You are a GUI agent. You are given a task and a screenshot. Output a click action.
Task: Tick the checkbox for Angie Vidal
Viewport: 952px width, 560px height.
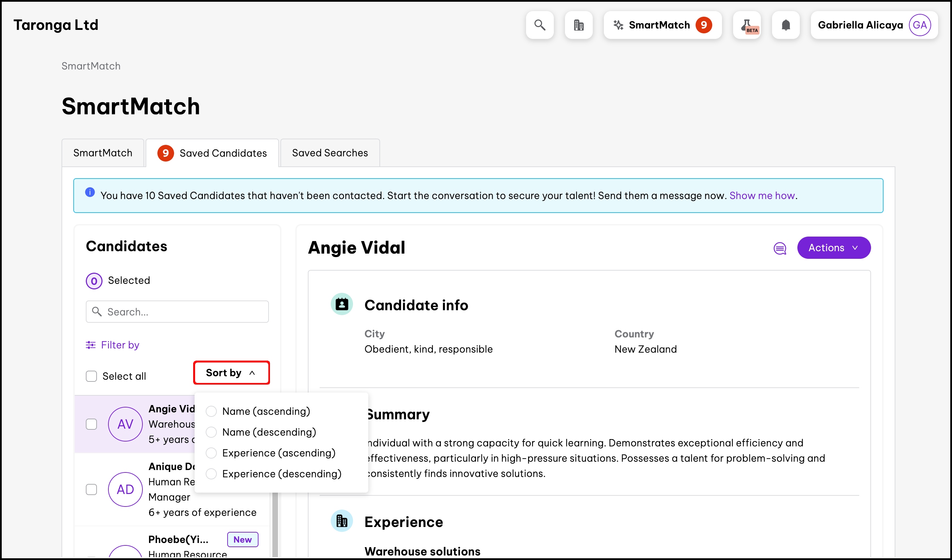91,424
